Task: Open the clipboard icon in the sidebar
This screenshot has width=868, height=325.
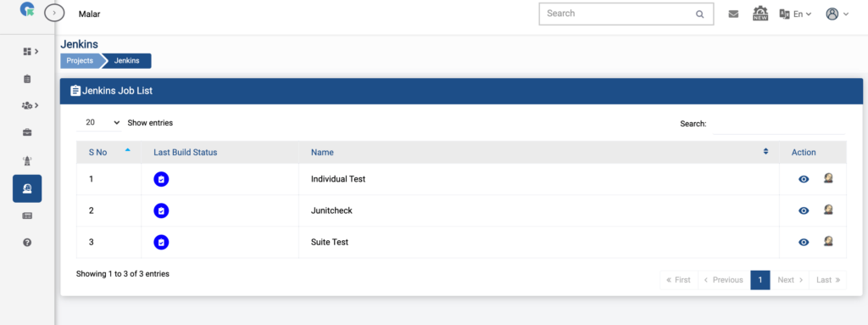Action: [x=27, y=79]
